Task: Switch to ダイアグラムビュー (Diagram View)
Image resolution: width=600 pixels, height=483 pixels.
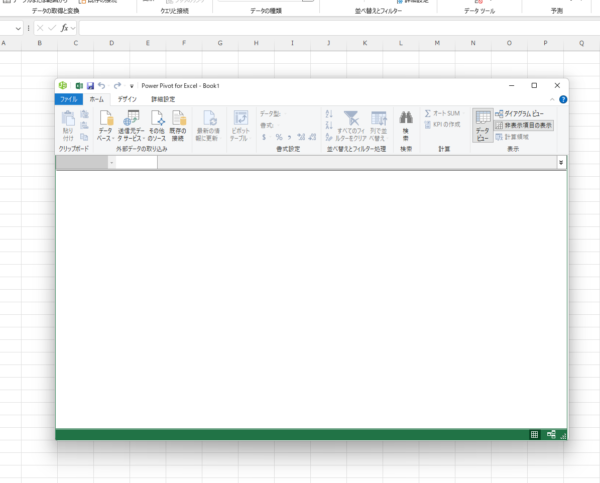Action: (522, 115)
